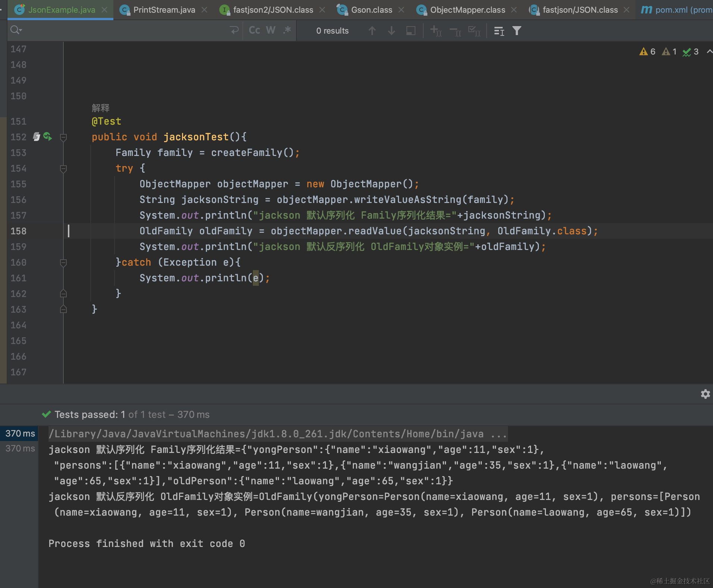713x588 pixels.
Task: Open the ObjectMapper.class tab
Action: coord(468,10)
